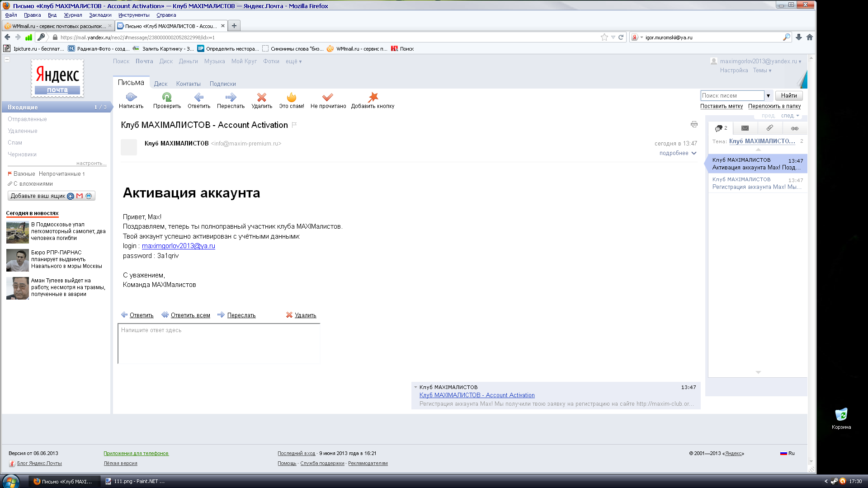Image resolution: width=868 pixels, height=488 pixels.
Task: Bookmark this page with star icon
Action: [x=604, y=37]
